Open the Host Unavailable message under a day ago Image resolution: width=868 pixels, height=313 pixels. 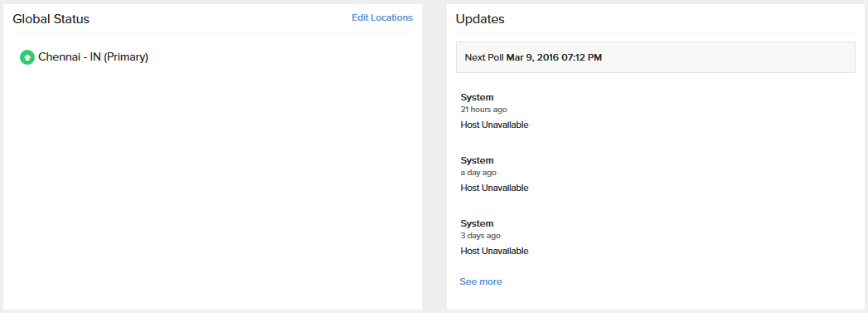[x=494, y=188]
